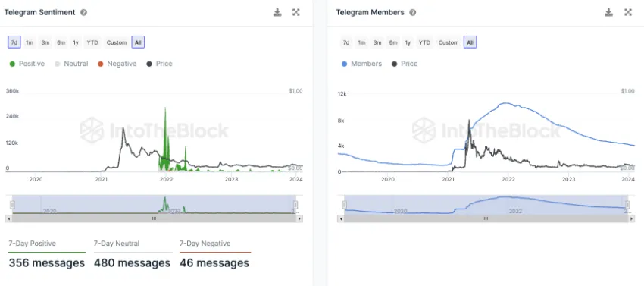Click right scroll arrow under Members navigator

point(631,219)
